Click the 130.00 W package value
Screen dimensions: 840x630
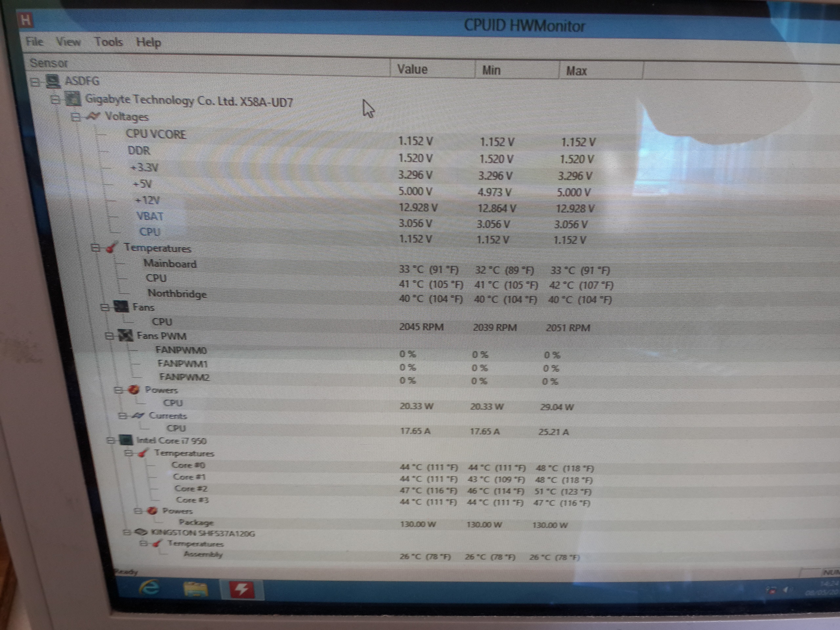point(418,524)
